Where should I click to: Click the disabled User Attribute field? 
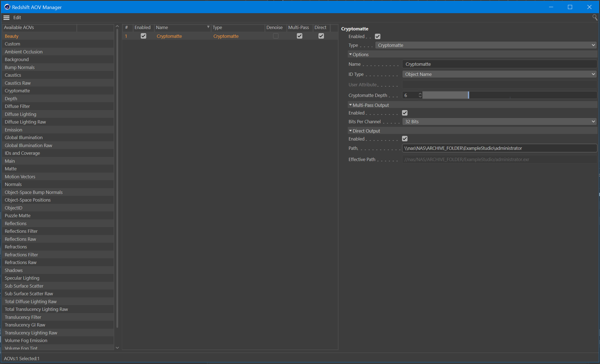pos(499,85)
